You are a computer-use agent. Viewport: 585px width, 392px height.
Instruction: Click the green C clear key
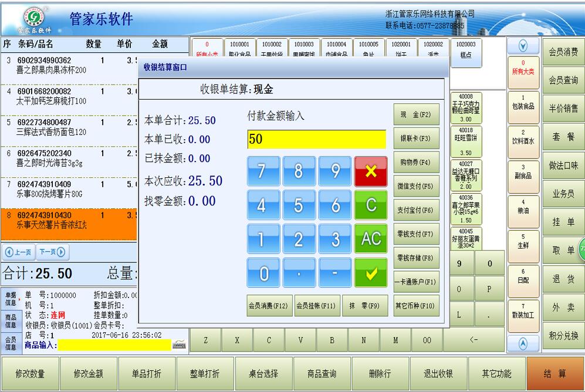pos(370,205)
